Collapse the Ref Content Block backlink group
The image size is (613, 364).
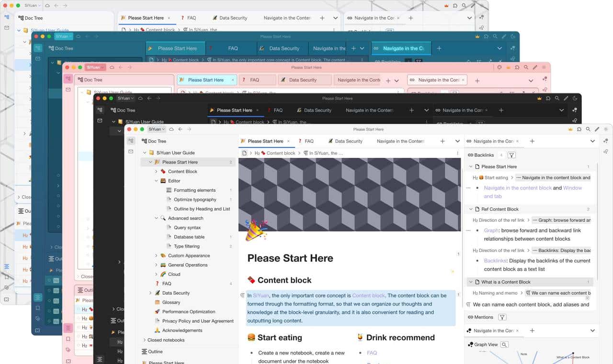(x=471, y=209)
